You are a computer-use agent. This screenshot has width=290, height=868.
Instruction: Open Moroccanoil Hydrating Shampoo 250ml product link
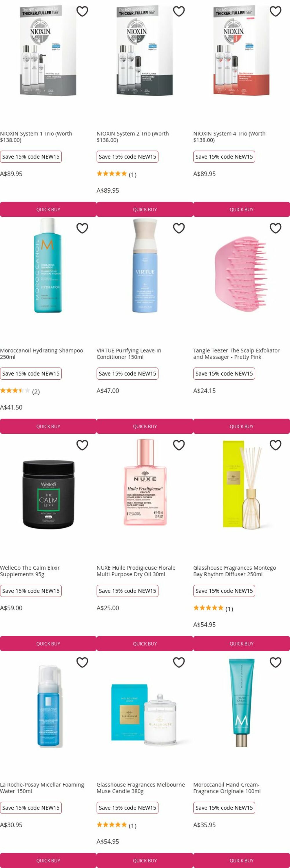click(x=41, y=354)
